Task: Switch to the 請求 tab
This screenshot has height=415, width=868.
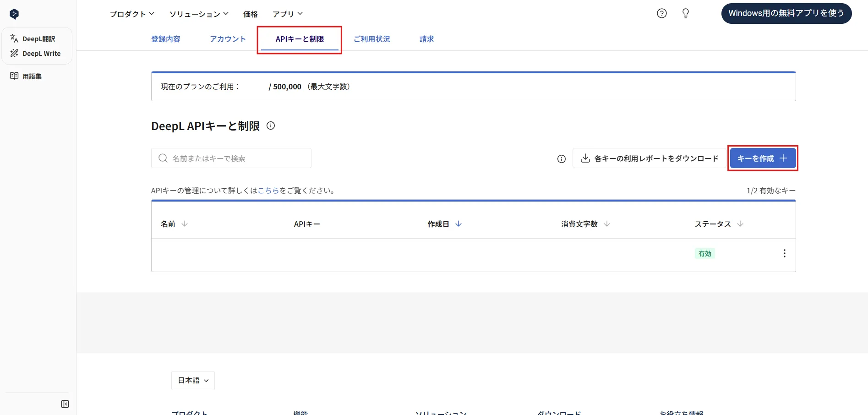Action: click(x=426, y=39)
